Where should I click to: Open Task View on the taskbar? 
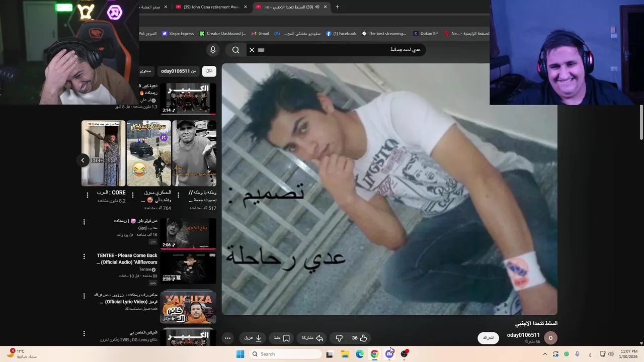[x=330, y=354]
